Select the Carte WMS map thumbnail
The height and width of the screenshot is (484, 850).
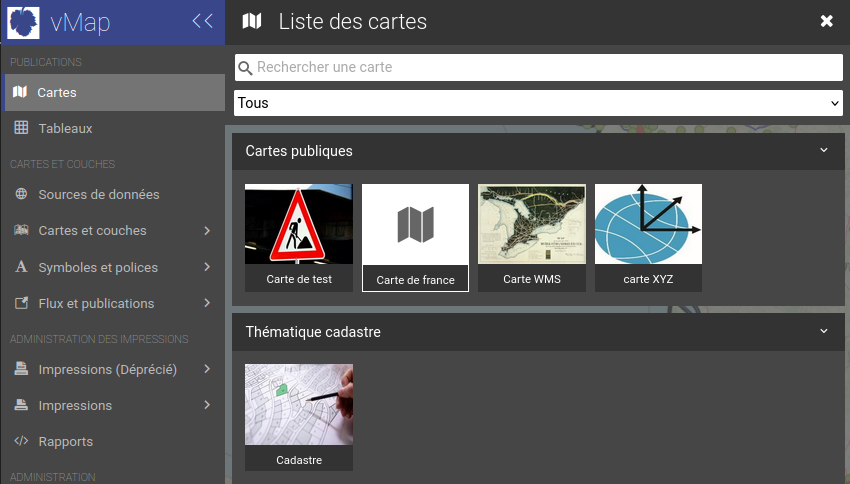click(x=532, y=237)
